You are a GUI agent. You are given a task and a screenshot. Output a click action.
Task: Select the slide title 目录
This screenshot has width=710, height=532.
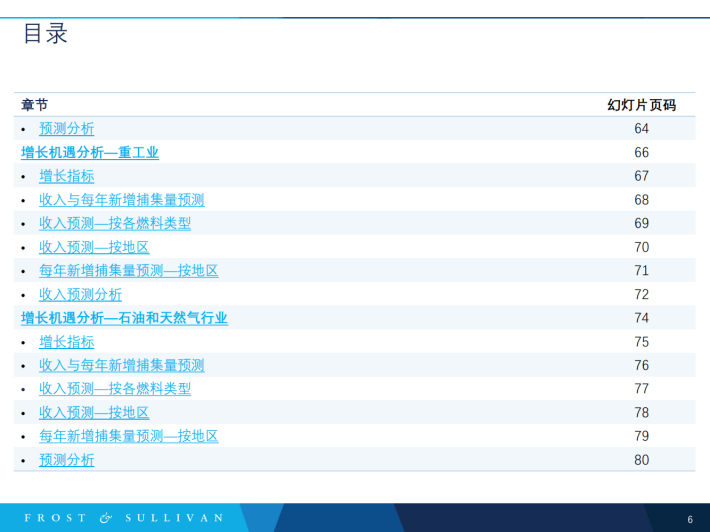click(x=45, y=34)
